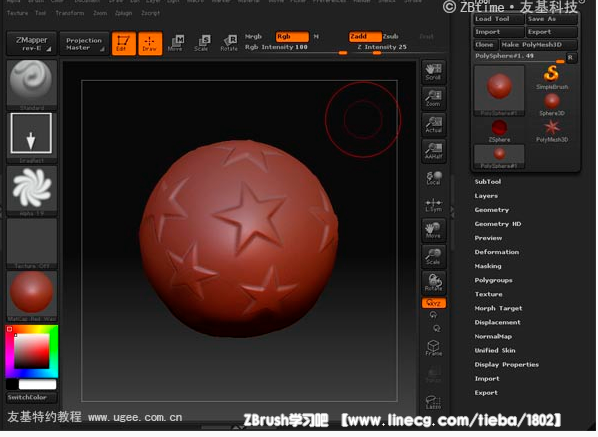
Task: Click the Actual size icon
Action: point(433,125)
